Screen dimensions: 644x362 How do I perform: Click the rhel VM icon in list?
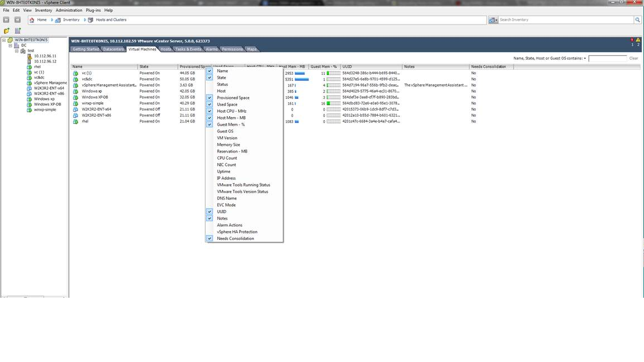pyautogui.click(x=75, y=121)
